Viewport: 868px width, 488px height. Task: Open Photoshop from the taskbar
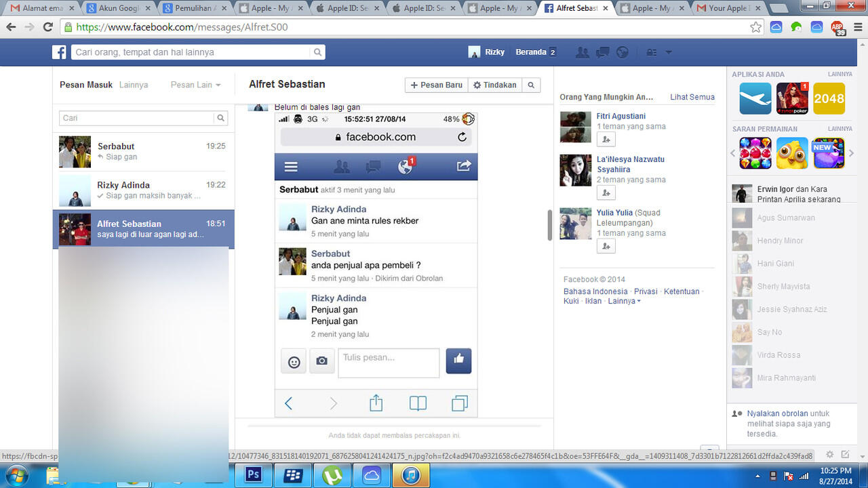[254, 475]
